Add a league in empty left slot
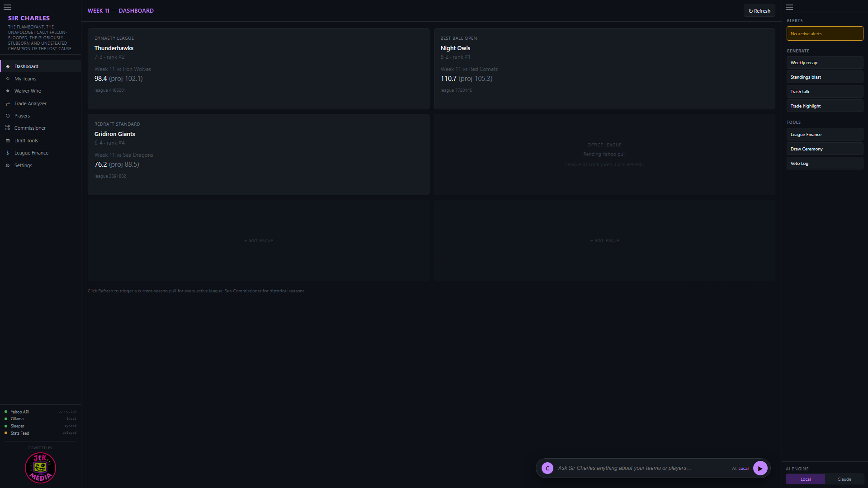868x488 pixels. tap(259, 240)
